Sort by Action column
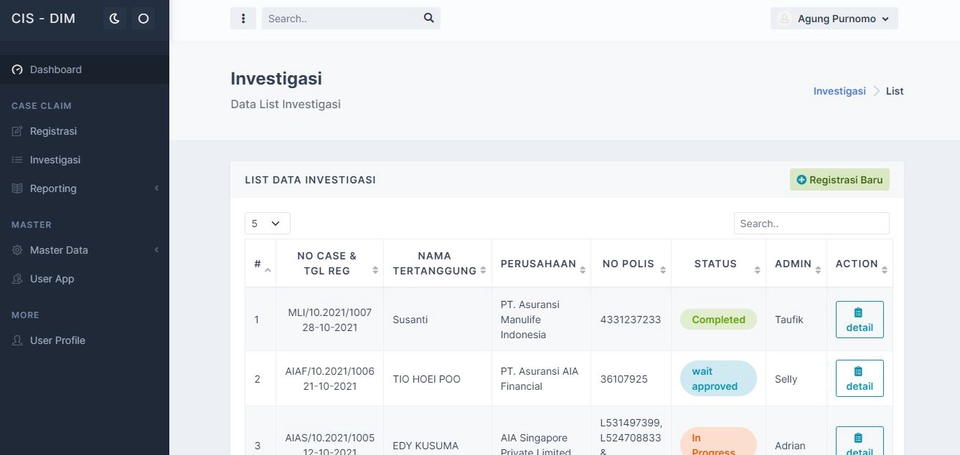The image size is (960, 455). click(x=860, y=264)
